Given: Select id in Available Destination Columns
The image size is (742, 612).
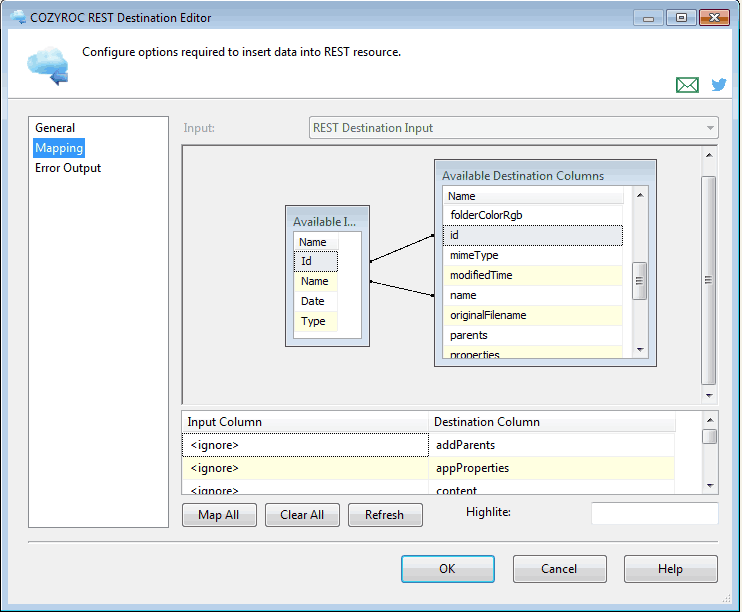Looking at the screenshot, I should [533, 235].
